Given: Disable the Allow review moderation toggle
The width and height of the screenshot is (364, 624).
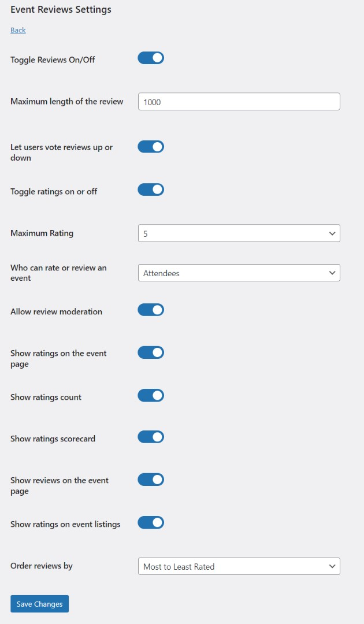Looking at the screenshot, I should pos(151,310).
